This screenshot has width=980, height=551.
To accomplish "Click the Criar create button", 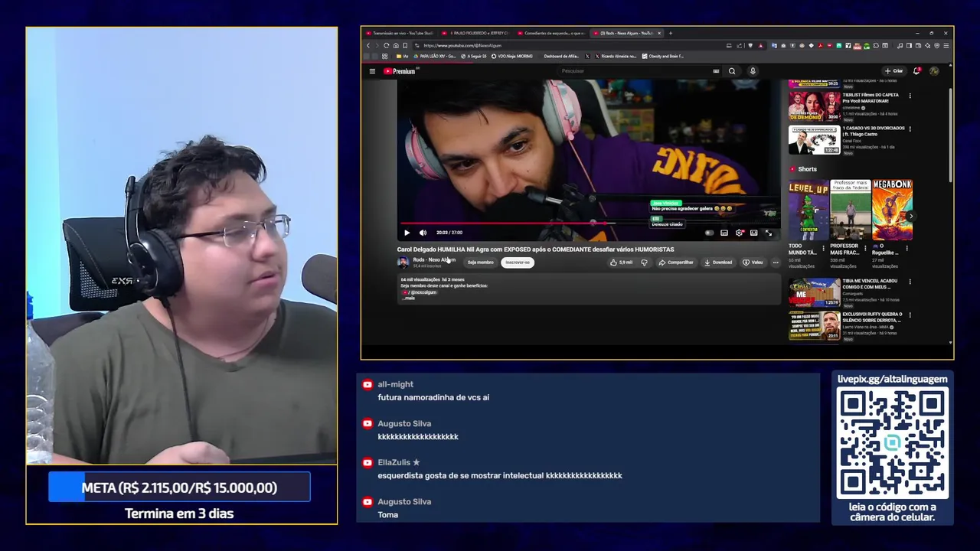I will coord(893,71).
